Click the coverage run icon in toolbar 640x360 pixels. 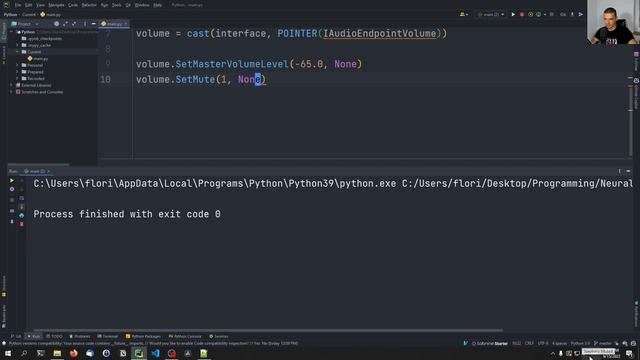click(x=531, y=14)
